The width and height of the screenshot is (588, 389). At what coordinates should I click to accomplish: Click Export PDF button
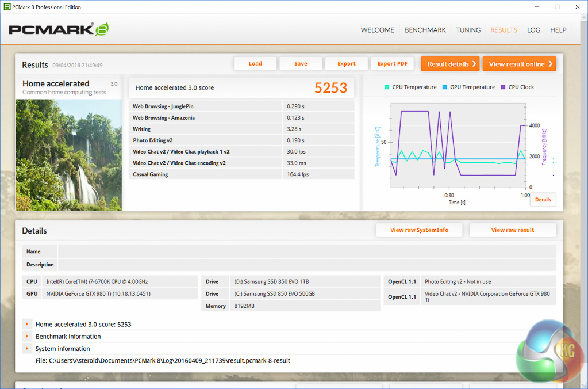click(x=393, y=64)
